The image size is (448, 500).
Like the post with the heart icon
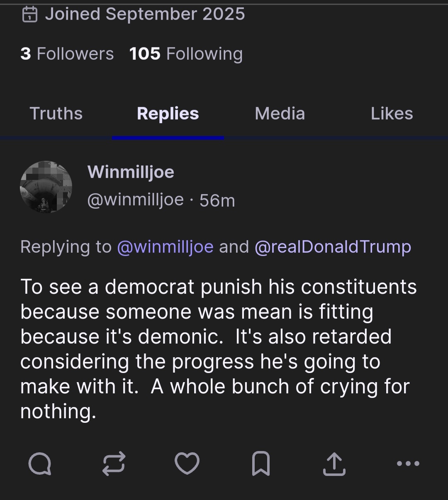point(187,463)
